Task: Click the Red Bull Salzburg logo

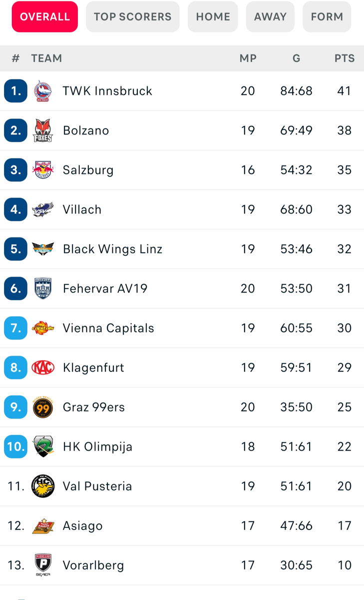Action: pyautogui.click(x=43, y=170)
